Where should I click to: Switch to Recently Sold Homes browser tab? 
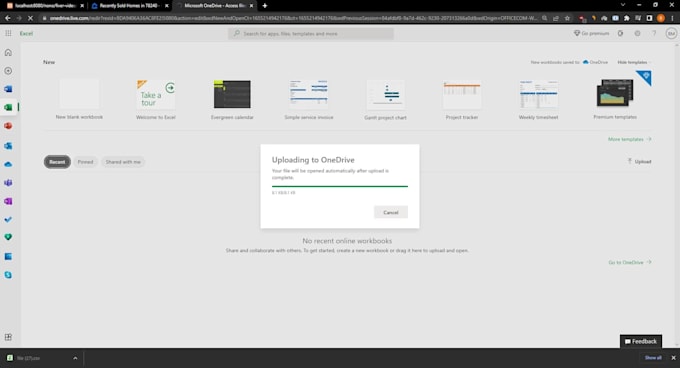click(x=130, y=6)
